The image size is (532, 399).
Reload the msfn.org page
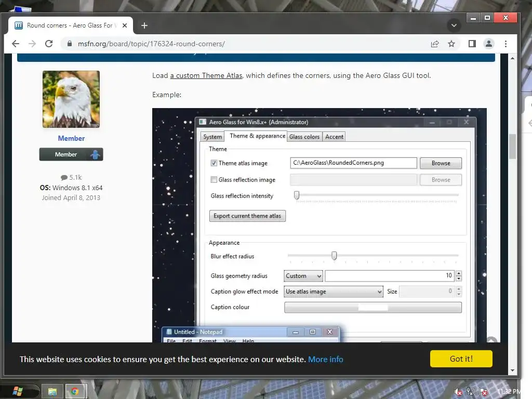[49, 44]
